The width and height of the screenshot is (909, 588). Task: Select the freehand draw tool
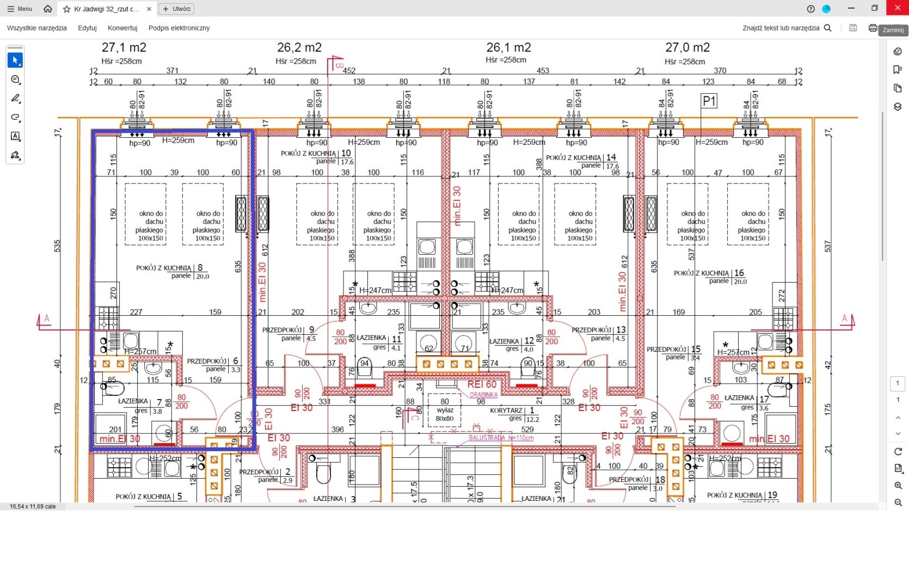coord(15,118)
